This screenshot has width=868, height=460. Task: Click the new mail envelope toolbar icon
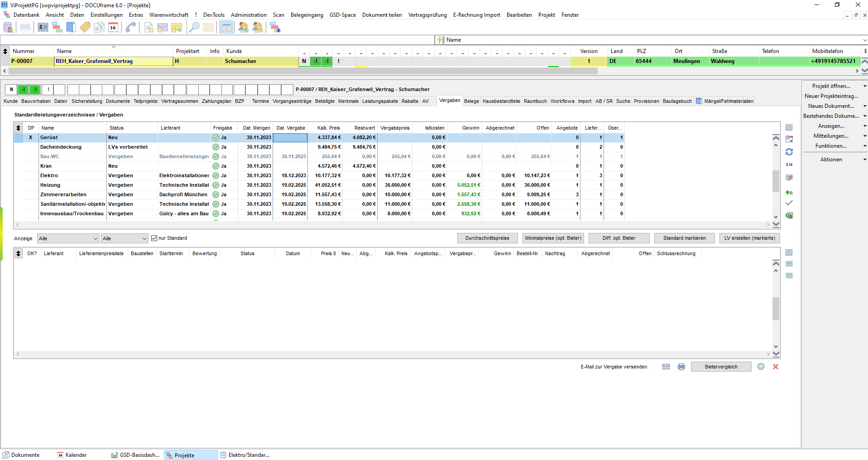[163, 27]
